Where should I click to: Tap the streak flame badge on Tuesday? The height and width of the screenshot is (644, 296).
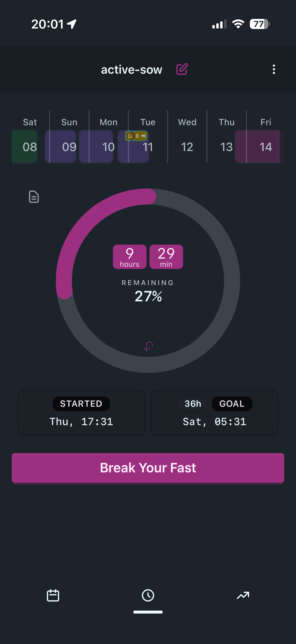pyautogui.click(x=136, y=136)
